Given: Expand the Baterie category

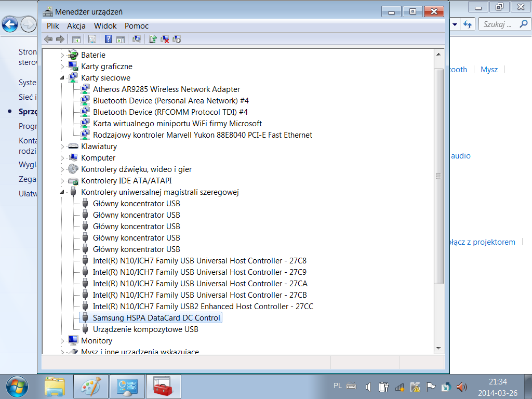Looking at the screenshot, I should pyautogui.click(x=62, y=55).
